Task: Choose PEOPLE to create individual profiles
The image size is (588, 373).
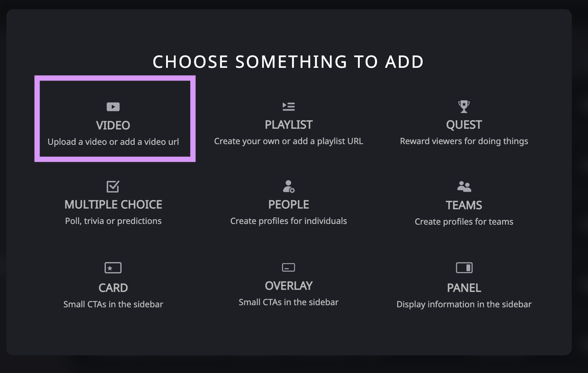Action: click(x=288, y=204)
